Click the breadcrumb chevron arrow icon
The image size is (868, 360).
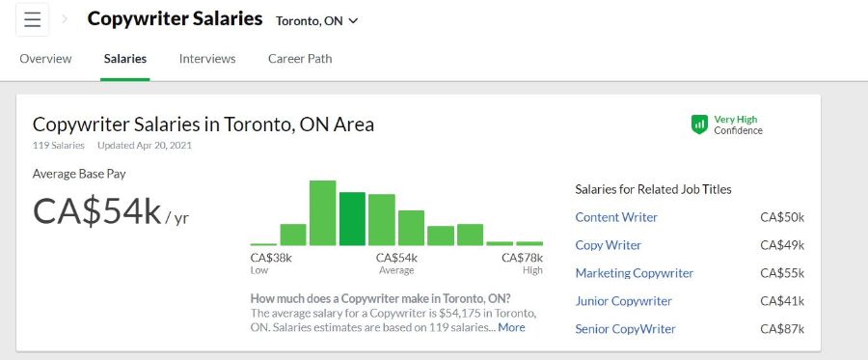65,19
